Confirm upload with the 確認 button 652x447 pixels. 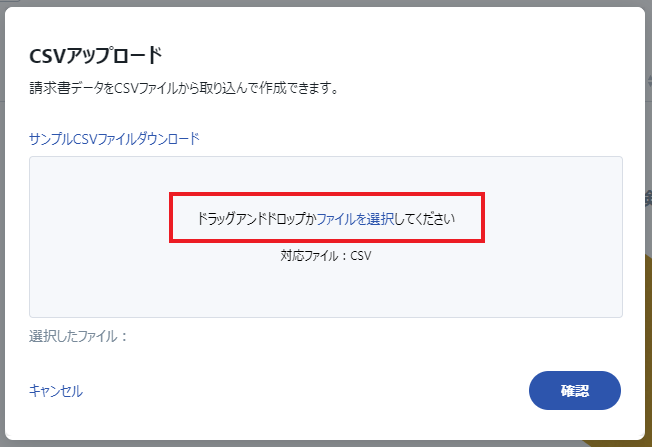tap(575, 390)
